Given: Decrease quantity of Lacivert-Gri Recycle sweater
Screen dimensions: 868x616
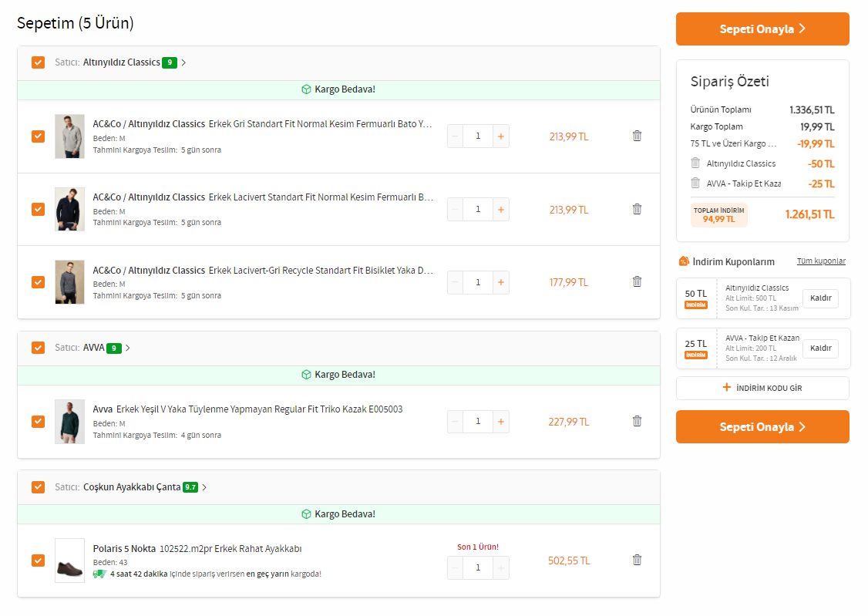Looking at the screenshot, I should [x=455, y=282].
